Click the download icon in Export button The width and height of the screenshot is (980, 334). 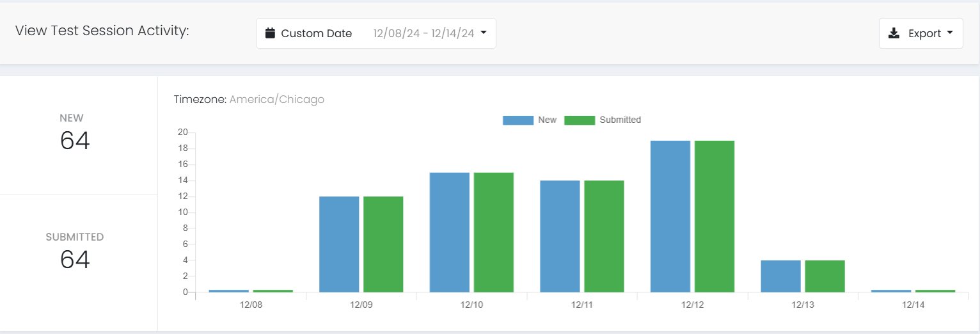tap(894, 33)
